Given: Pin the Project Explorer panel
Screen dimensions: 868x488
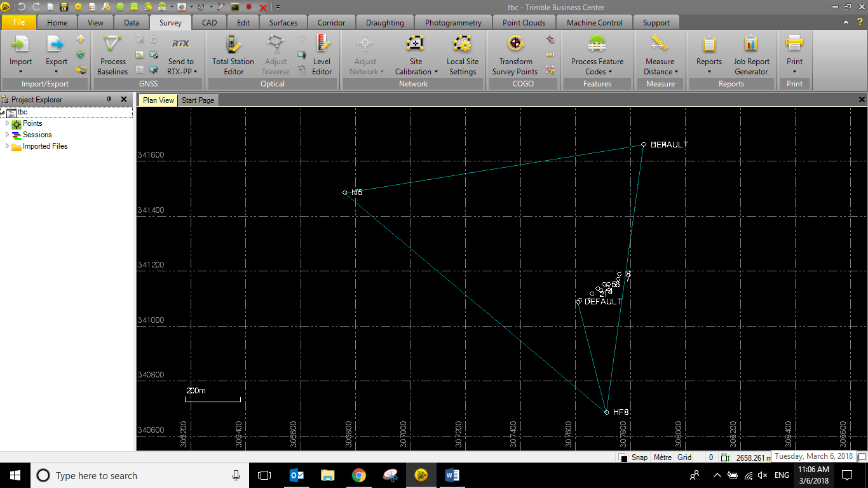Looking at the screenshot, I should (x=109, y=100).
